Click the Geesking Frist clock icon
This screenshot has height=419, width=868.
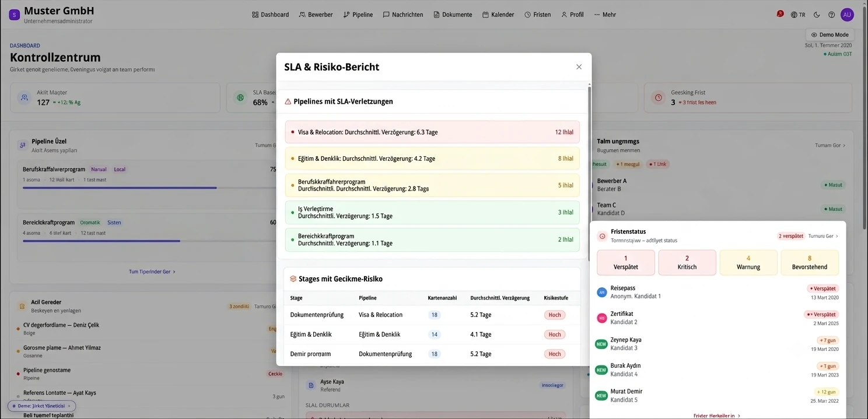tap(659, 97)
